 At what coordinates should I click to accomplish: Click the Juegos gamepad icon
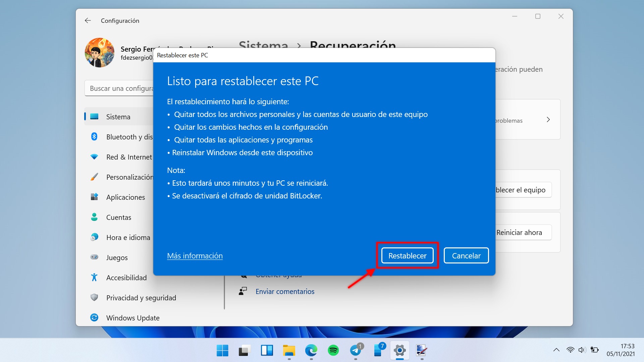coord(94,257)
